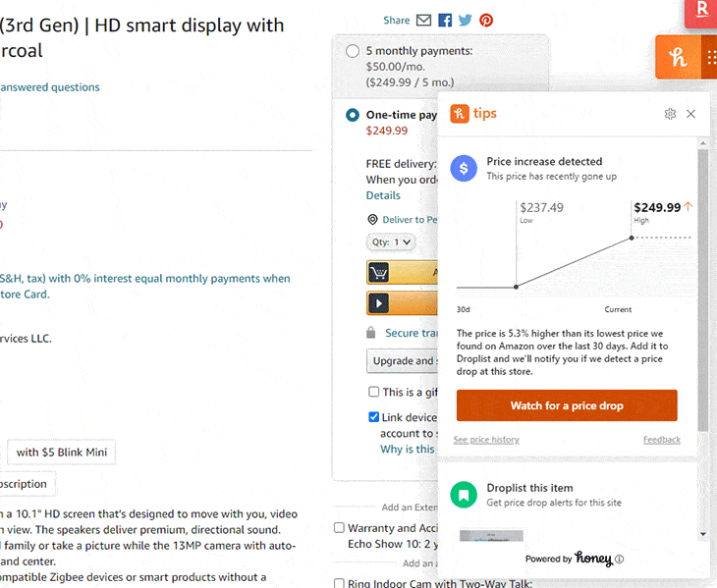717x588 pixels.
Task: Click Upgrade and save button
Action: coord(403,361)
